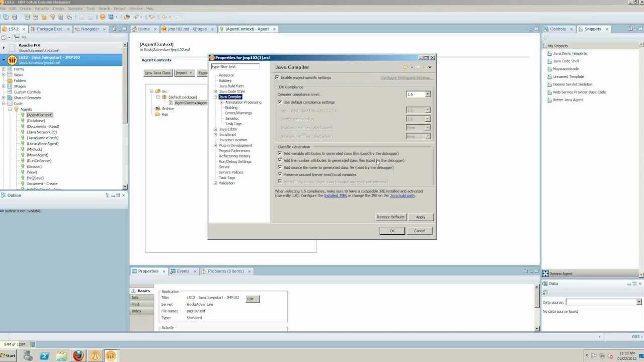The height and width of the screenshot is (362, 644).
Task: Switch to Snippets tab
Action: click(593, 29)
